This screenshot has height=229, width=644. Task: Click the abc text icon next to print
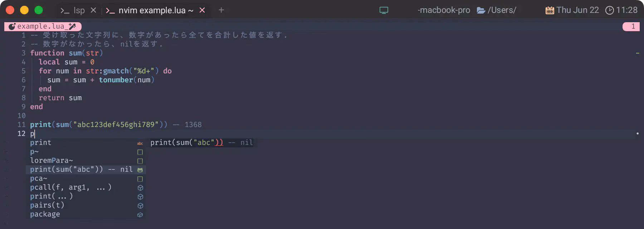click(140, 143)
